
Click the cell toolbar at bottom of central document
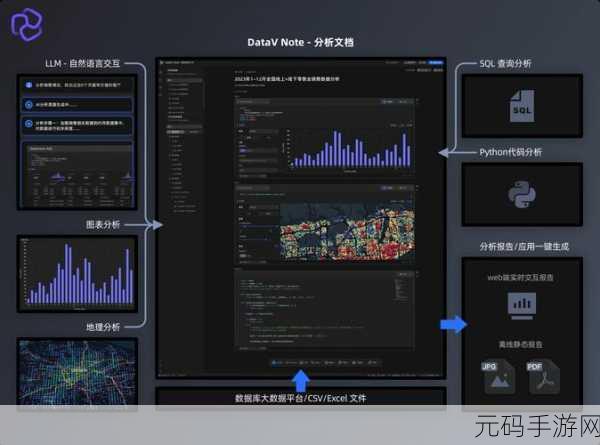[x=325, y=362]
